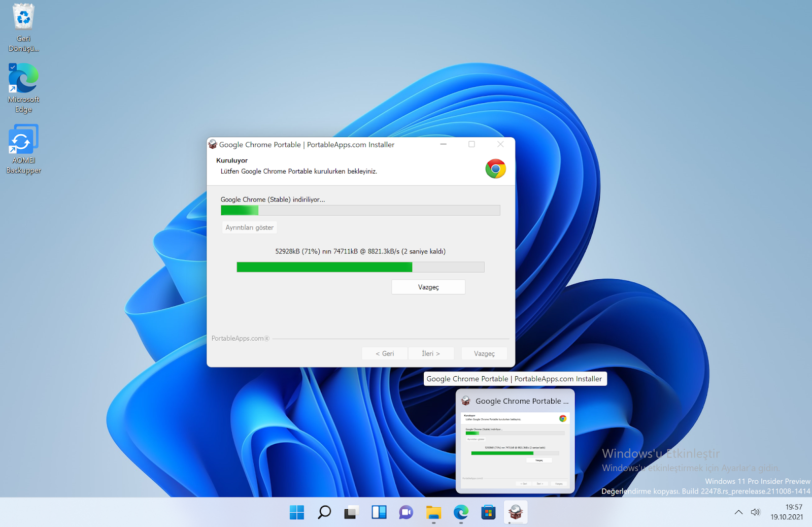Click the tooltip 'Google Chrome Portable | PortableApps.com Installer'
This screenshot has height=527, width=812.
pos(515,379)
